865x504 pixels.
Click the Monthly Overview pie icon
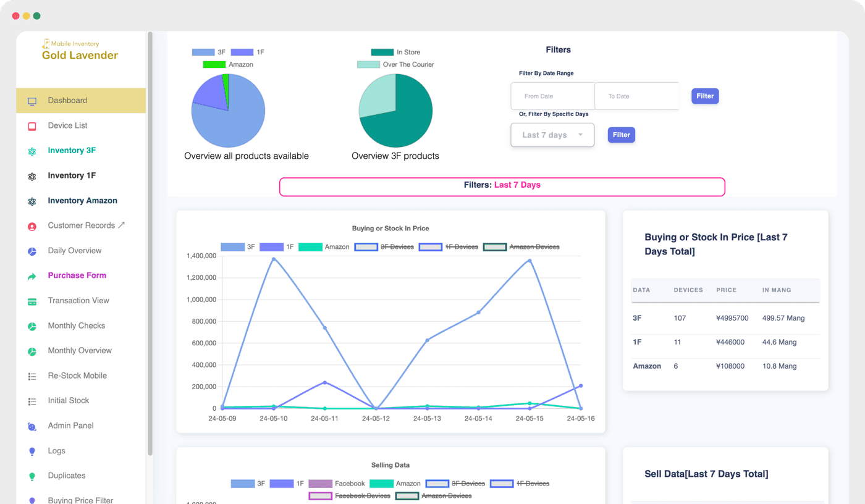[x=32, y=351]
